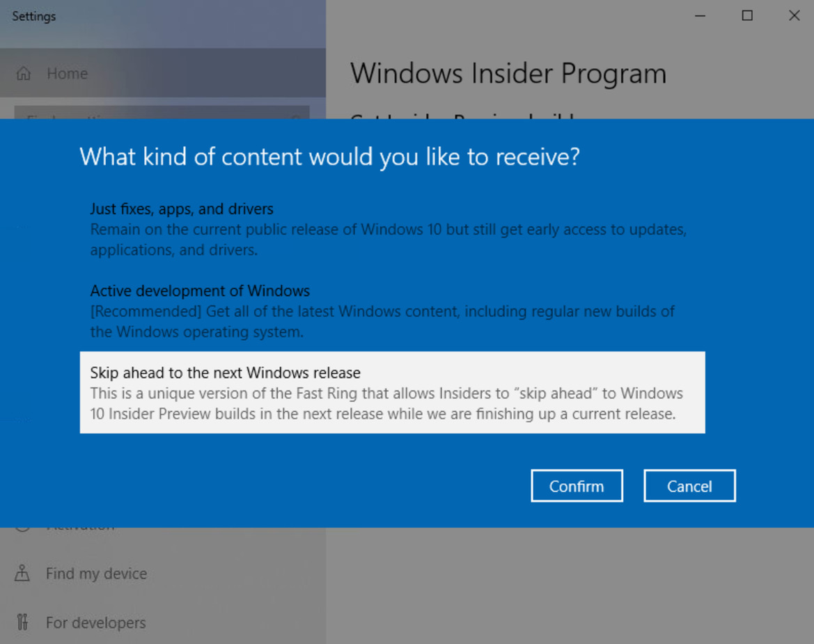Viewport: 814px width, 644px height.
Task: Pick 'Skip ahead to the next Windows release'
Action: 392,392
